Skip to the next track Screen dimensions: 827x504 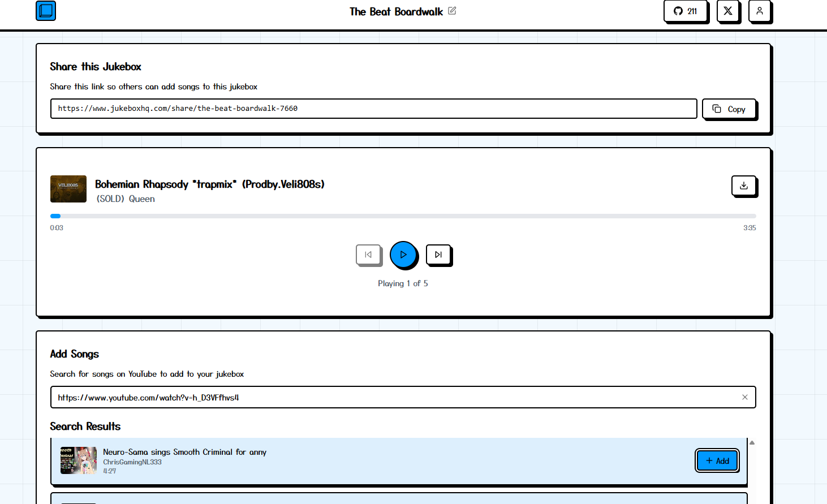(438, 255)
